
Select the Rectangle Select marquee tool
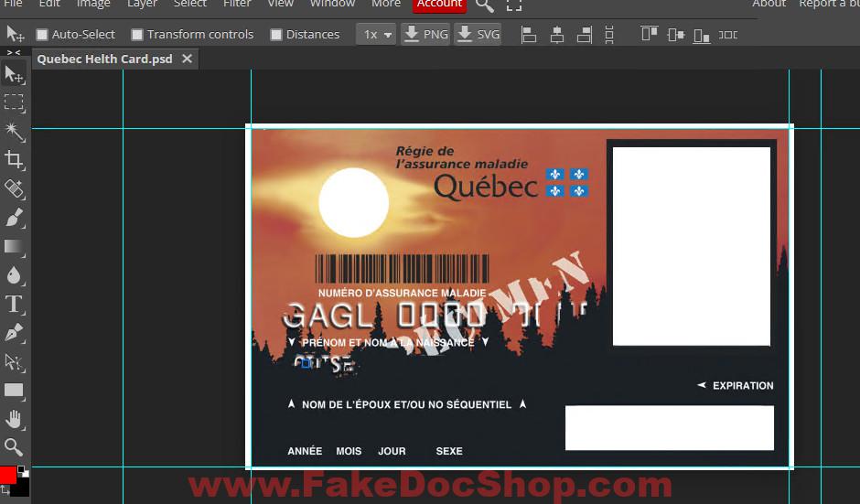pyautogui.click(x=14, y=102)
